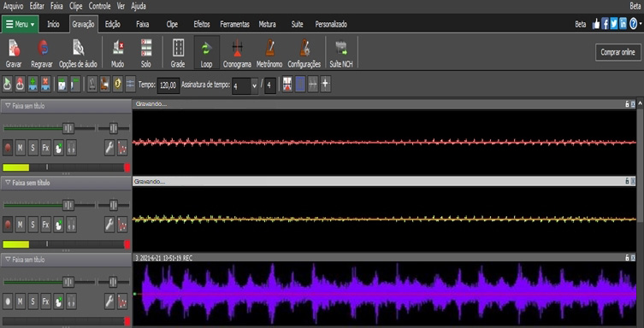The width and height of the screenshot is (644, 328).
Task: Click the red record arrow small toolbar icon
Action: pyautogui.click(x=21, y=85)
